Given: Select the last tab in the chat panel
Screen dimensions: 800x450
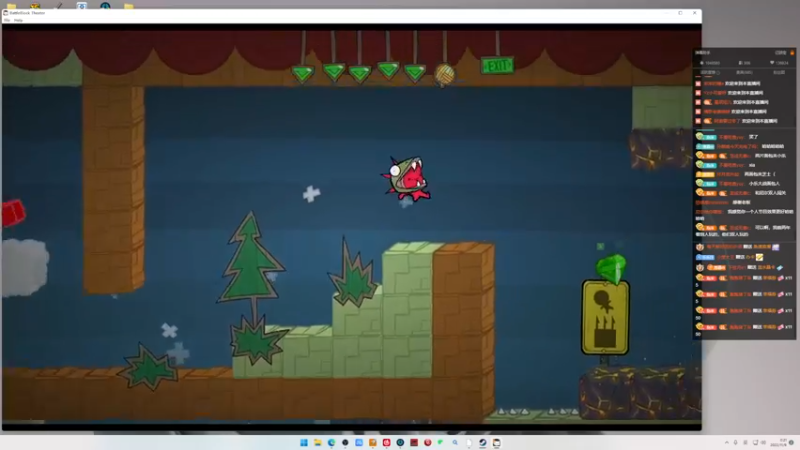Looking at the screenshot, I should pyautogui.click(x=779, y=72).
